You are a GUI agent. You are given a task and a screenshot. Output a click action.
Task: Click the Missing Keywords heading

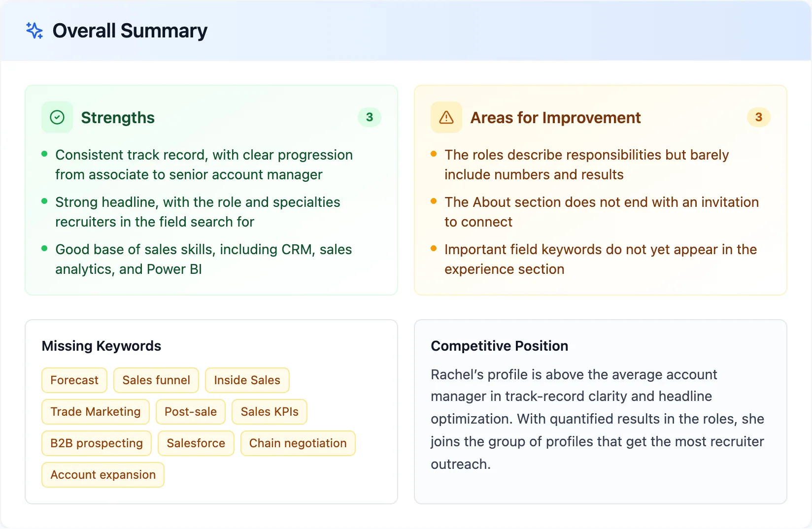pyautogui.click(x=101, y=346)
